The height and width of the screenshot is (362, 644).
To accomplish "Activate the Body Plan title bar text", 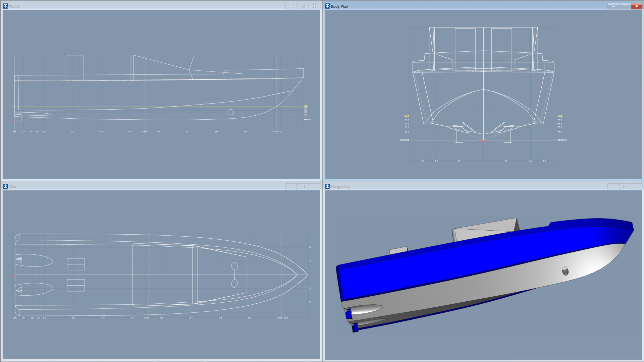I will click(339, 6).
